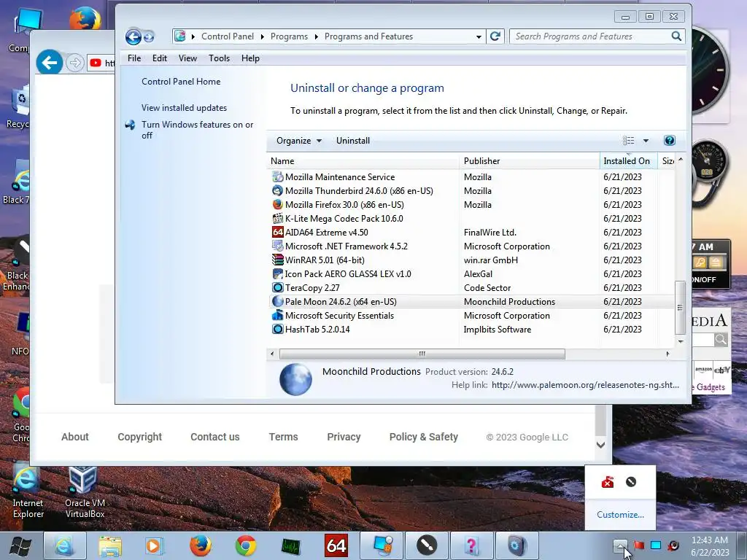The width and height of the screenshot is (747, 560).
Task: Open the Organize dropdown menu
Action: (298, 141)
